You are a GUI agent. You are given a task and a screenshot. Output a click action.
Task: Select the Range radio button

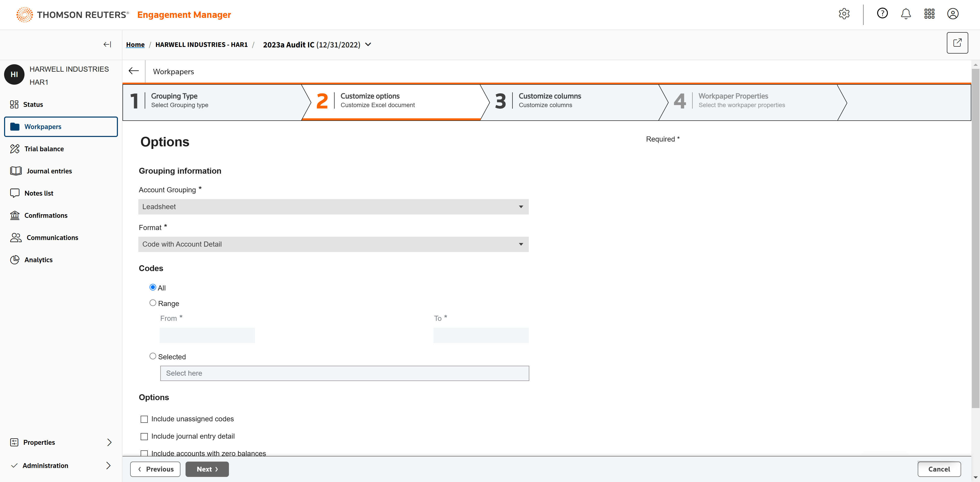coord(153,303)
